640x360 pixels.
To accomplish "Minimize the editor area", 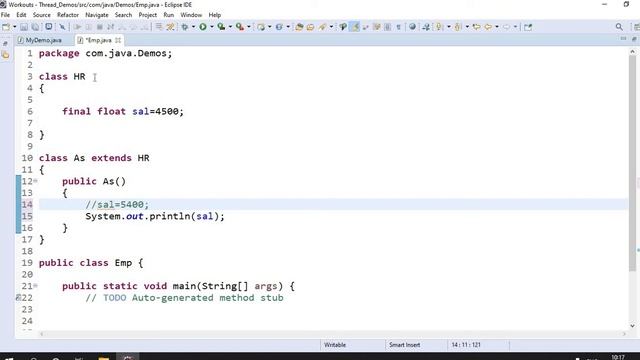I will pos(623,39).
